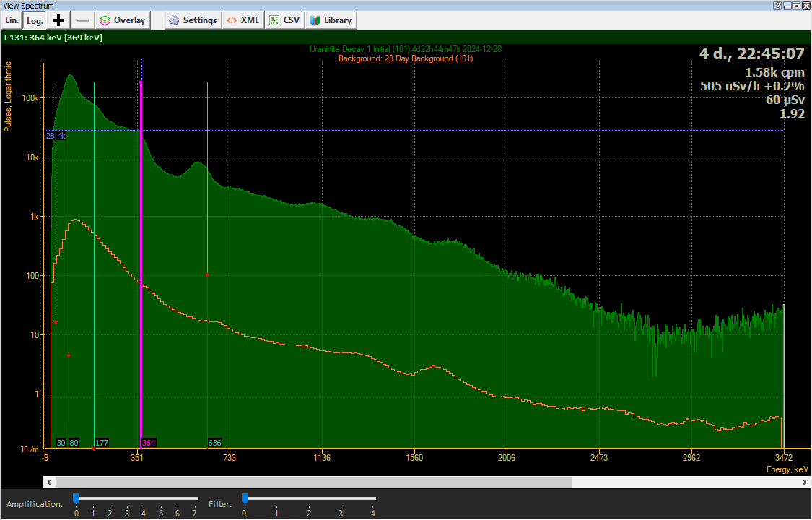812x520 pixels.
Task: Click the Amplification slider handle
Action: 77,498
